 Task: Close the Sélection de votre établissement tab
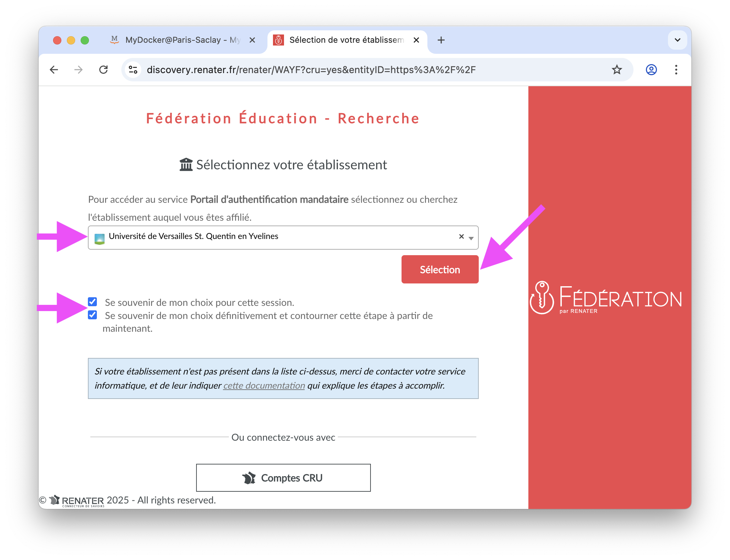(416, 40)
